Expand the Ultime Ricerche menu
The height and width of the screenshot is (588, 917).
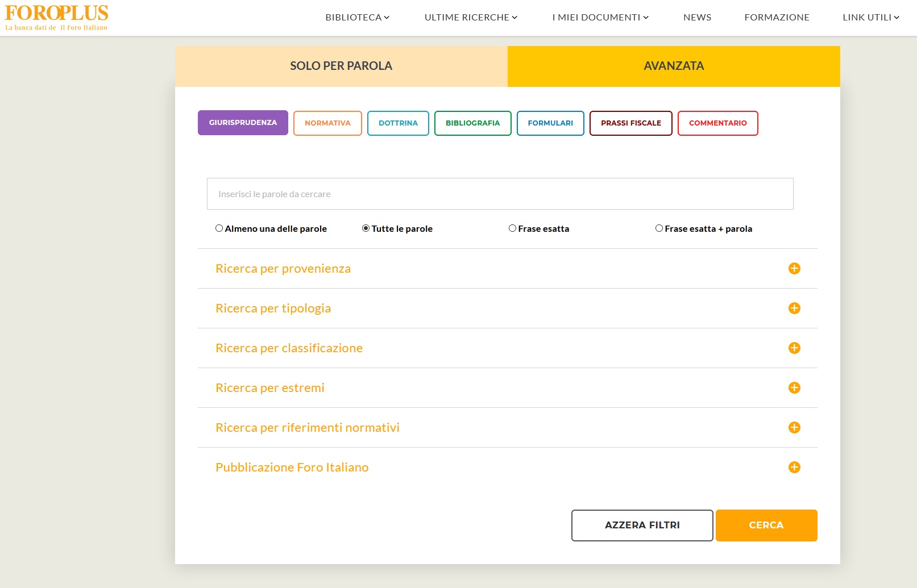(x=471, y=18)
